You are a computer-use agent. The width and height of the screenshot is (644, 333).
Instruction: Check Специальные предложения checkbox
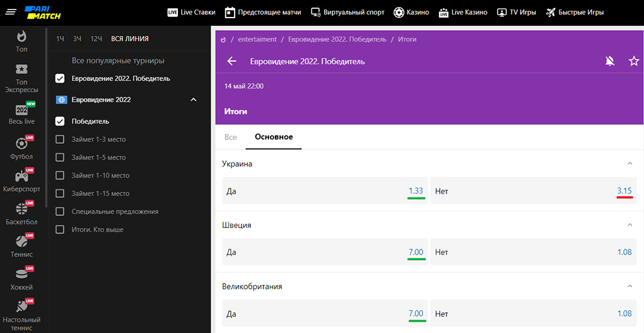60,212
